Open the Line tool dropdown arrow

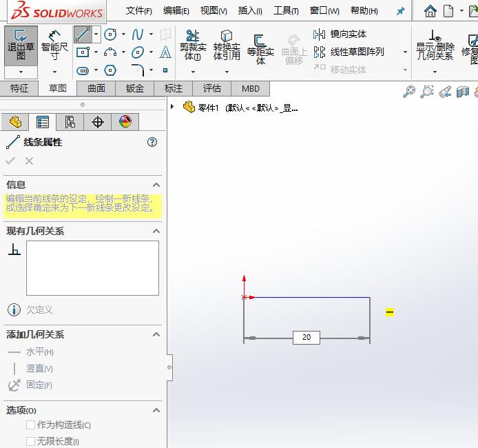pos(96,34)
